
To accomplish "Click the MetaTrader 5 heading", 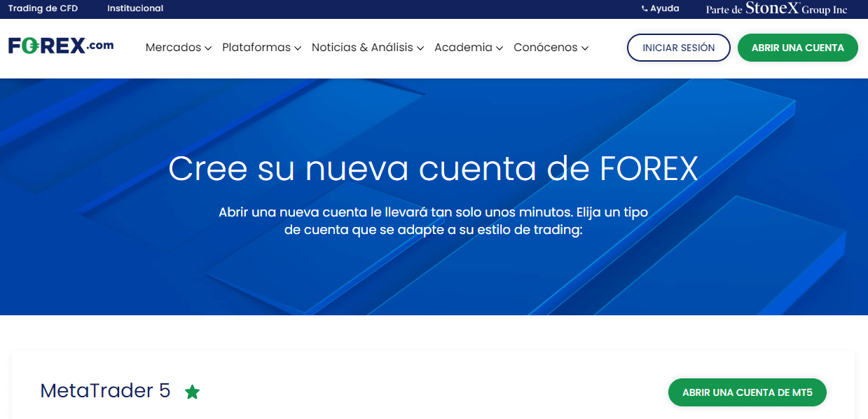I will 106,391.
